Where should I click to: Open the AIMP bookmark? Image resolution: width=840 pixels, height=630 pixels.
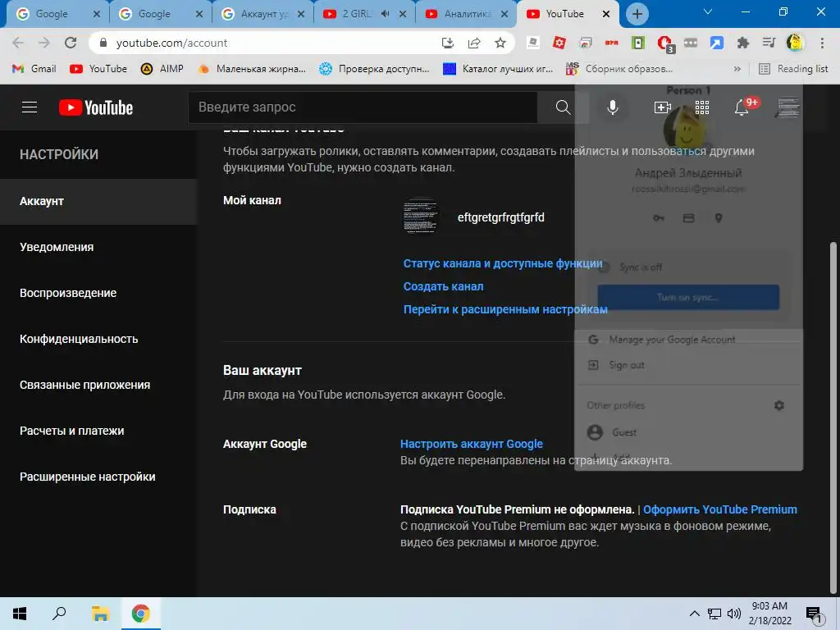click(x=162, y=69)
